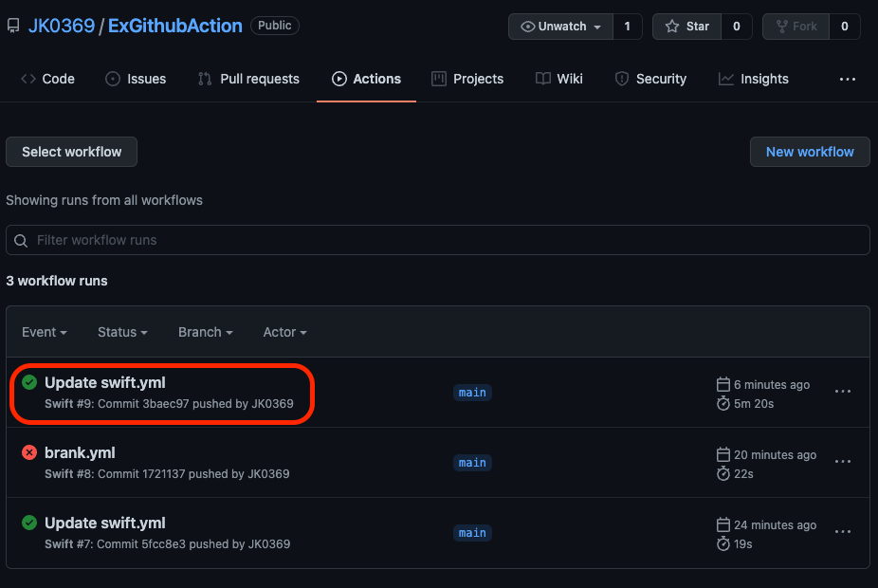Click the stopwatch icon beside 5m 20s

[723, 403]
